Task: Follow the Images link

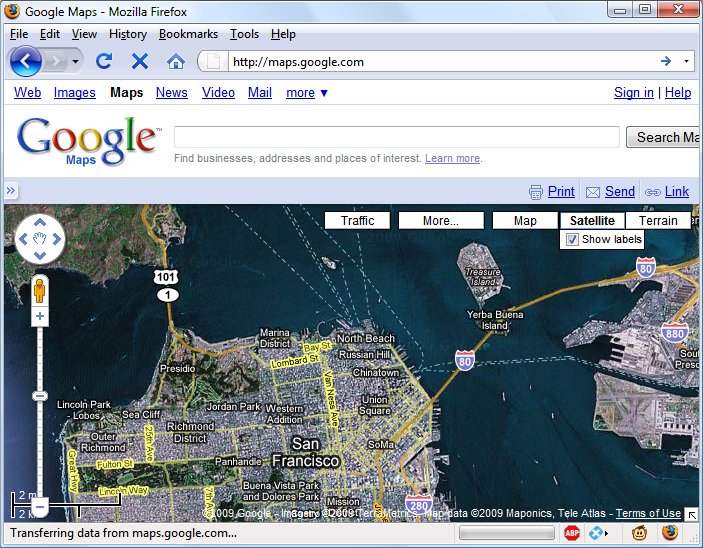Action: [74, 92]
